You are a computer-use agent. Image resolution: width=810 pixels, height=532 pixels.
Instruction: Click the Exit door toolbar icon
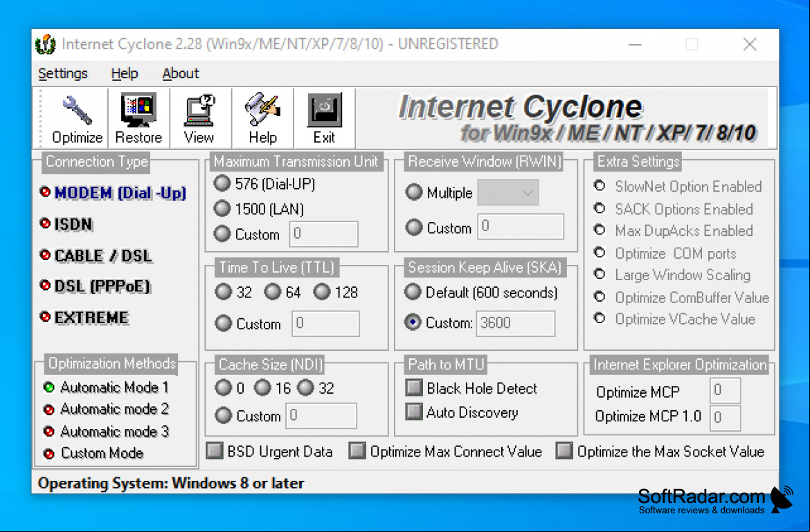324,118
